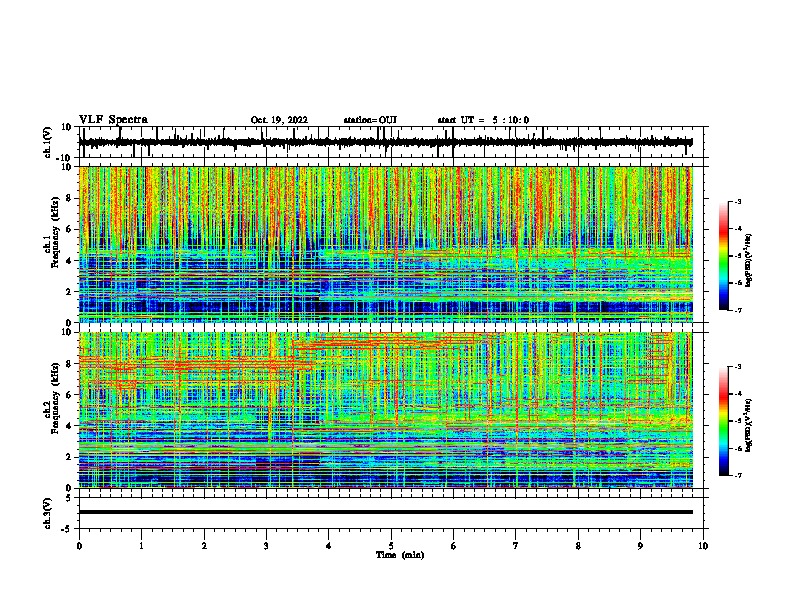Click the ch.2 color bar log(PSD) label
This screenshot has width=792, height=612.
click(x=749, y=425)
